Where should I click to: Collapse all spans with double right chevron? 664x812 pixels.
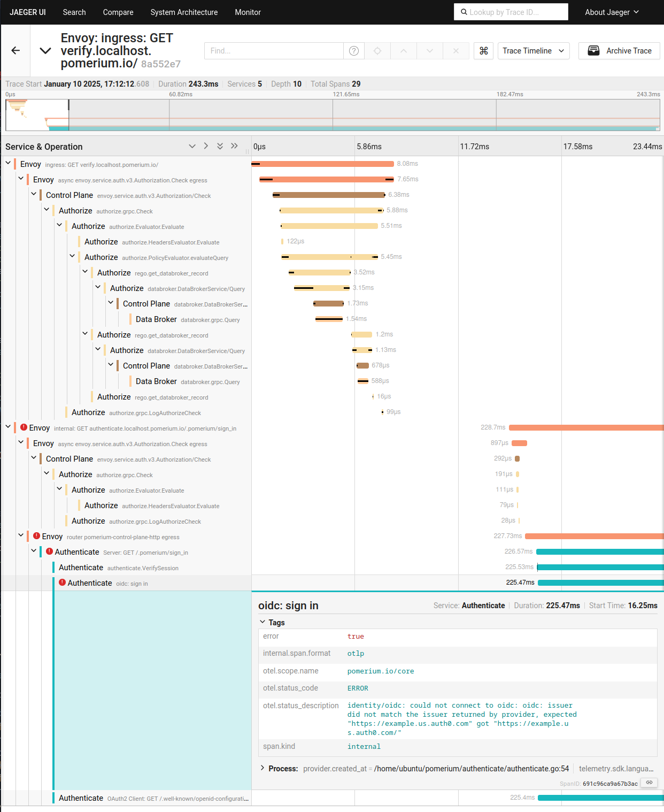[234, 146]
